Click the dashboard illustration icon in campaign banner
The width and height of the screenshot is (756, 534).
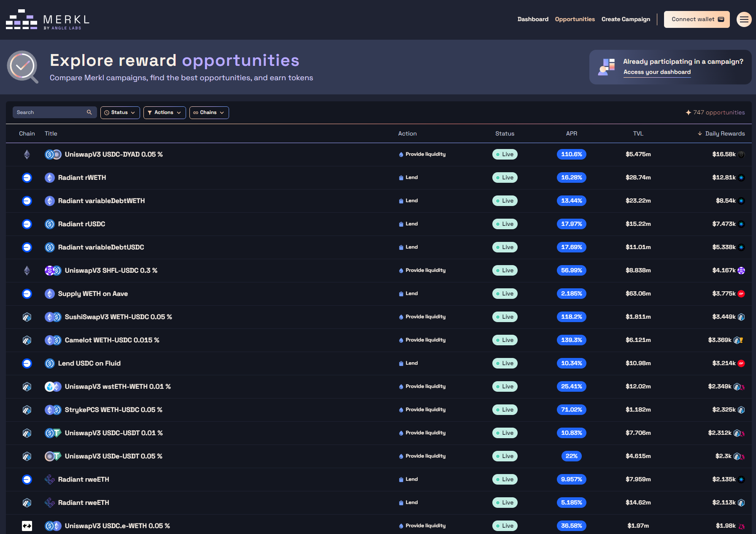(x=607, y=67)
